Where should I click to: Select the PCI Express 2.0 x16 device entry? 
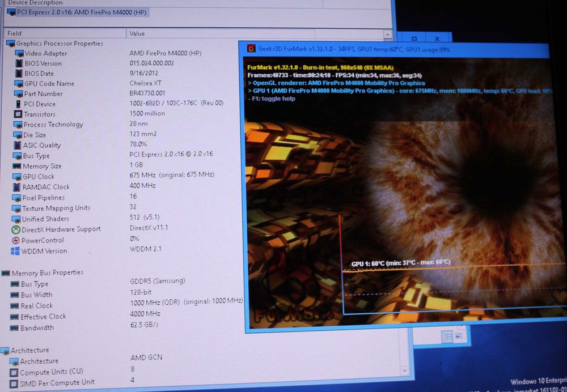pyautogui.click(x=77, y=12)
